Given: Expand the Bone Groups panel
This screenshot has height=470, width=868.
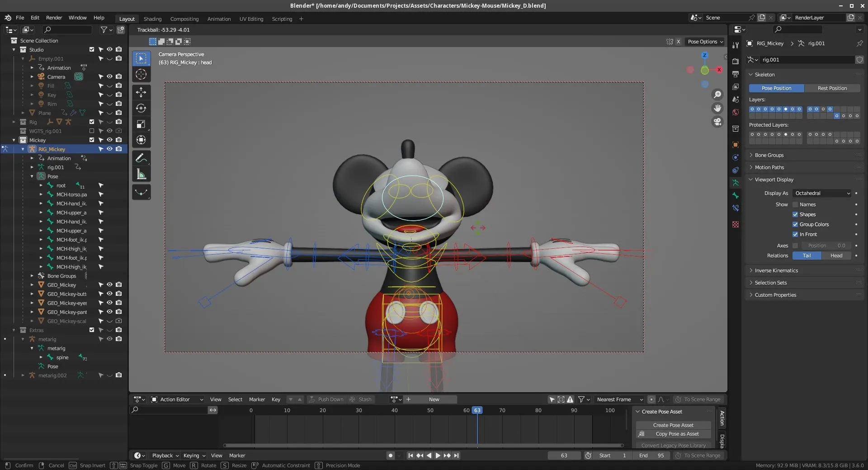Looking at the screenshot, I should click(769, 155).
